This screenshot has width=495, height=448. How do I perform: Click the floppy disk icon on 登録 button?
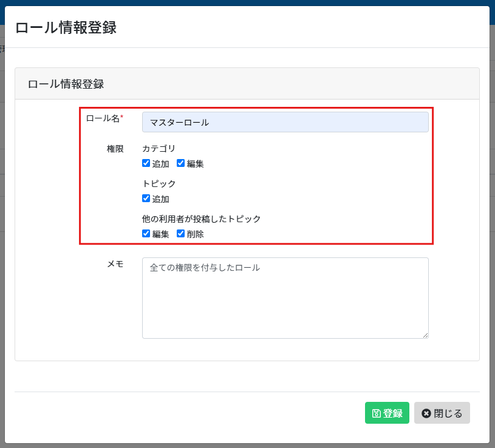[x=377, y=413]
